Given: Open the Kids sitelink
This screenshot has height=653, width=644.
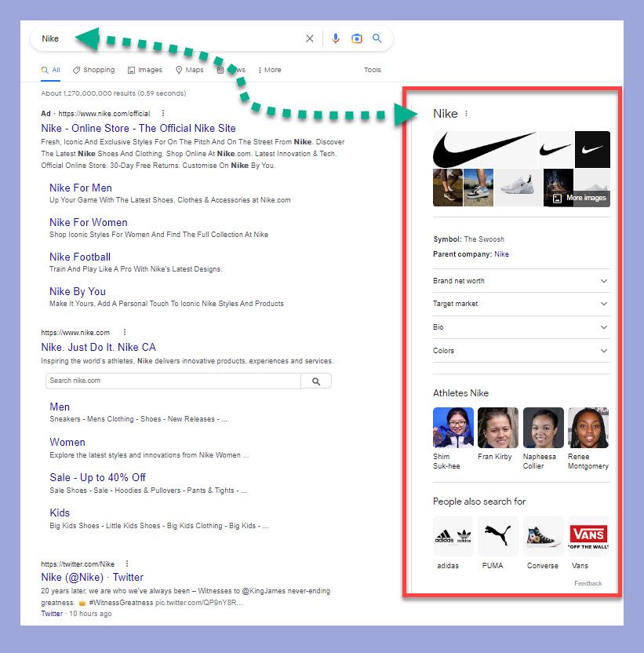Looking at the screenshot, I should tap(60, 513).
